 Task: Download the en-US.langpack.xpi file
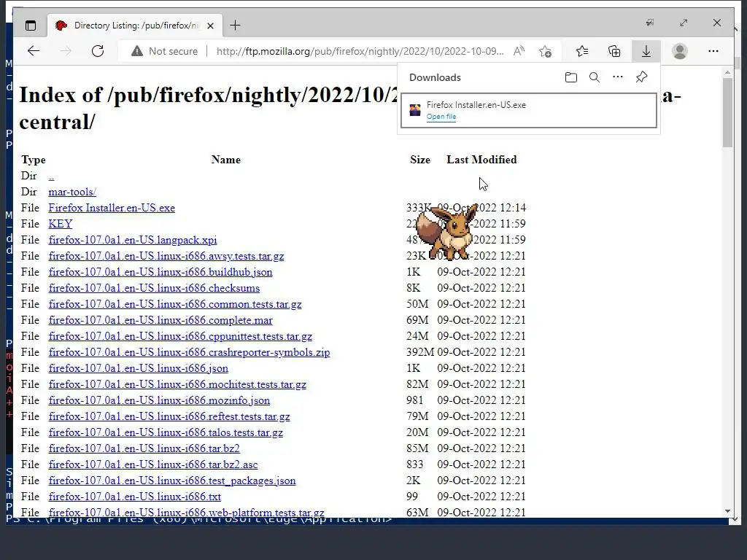[x=133, y=240]
